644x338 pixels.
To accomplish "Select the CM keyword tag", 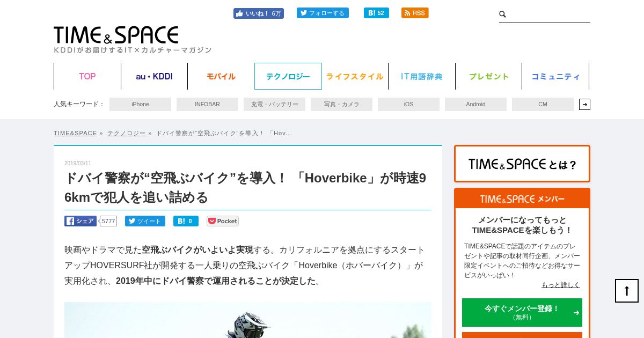I will (x=543, y=104).
